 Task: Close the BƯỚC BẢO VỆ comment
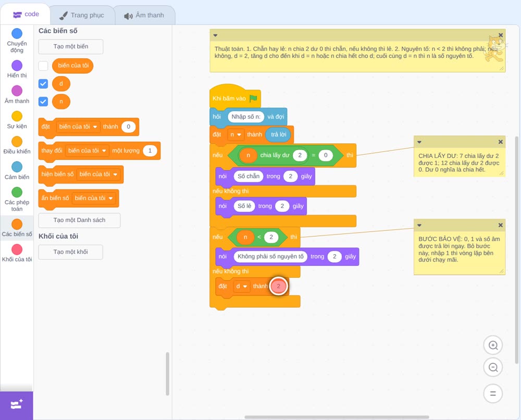[x=500, y=225]
